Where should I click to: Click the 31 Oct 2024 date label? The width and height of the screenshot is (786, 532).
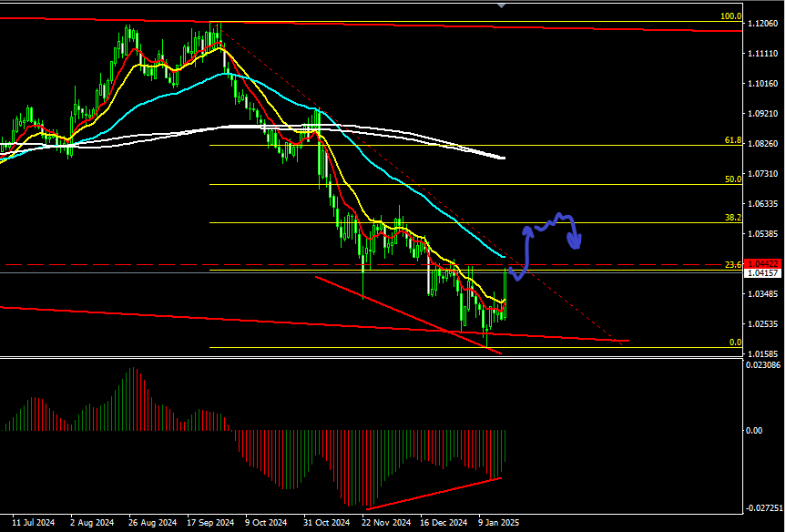[326, 523]
